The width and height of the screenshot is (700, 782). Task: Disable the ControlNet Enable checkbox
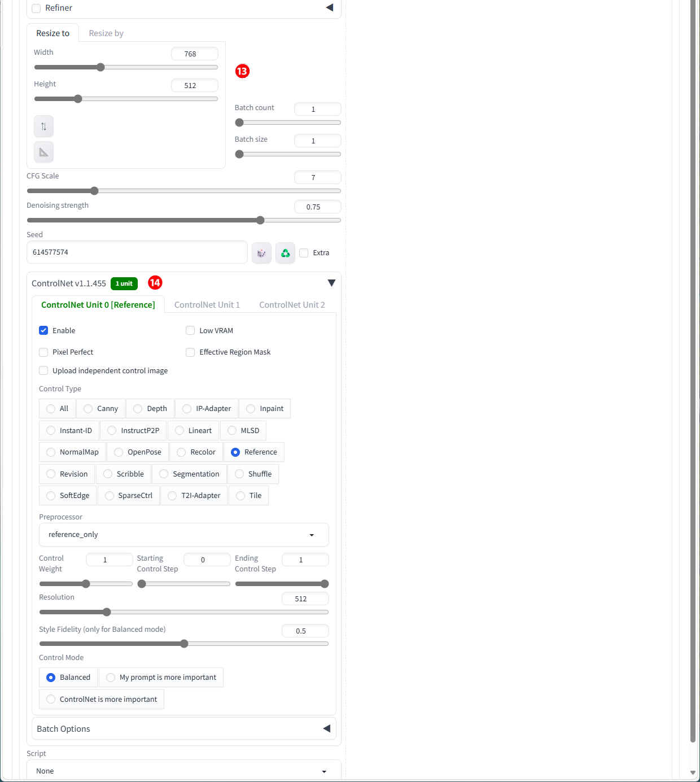[43, 330]
